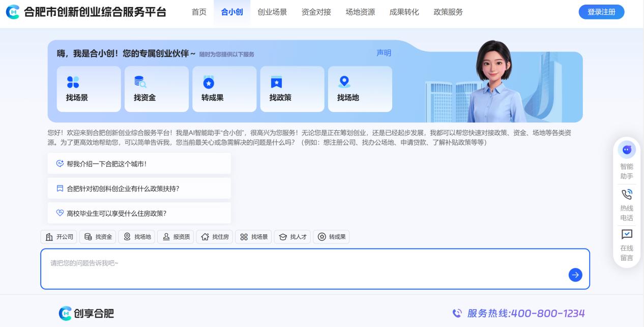Screen dimensions: 644x327
Task: Focus the question input text box
Action: (305, 269)
